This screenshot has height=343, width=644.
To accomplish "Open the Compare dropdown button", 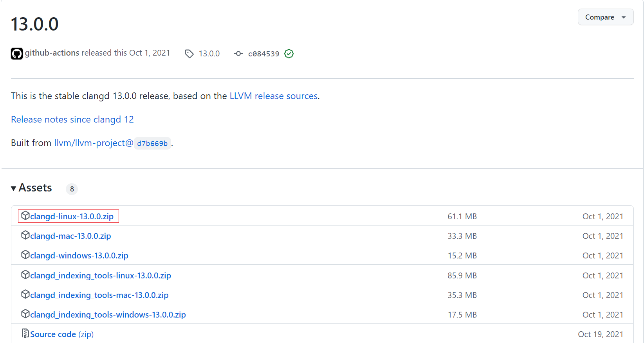I will point(605,17).
